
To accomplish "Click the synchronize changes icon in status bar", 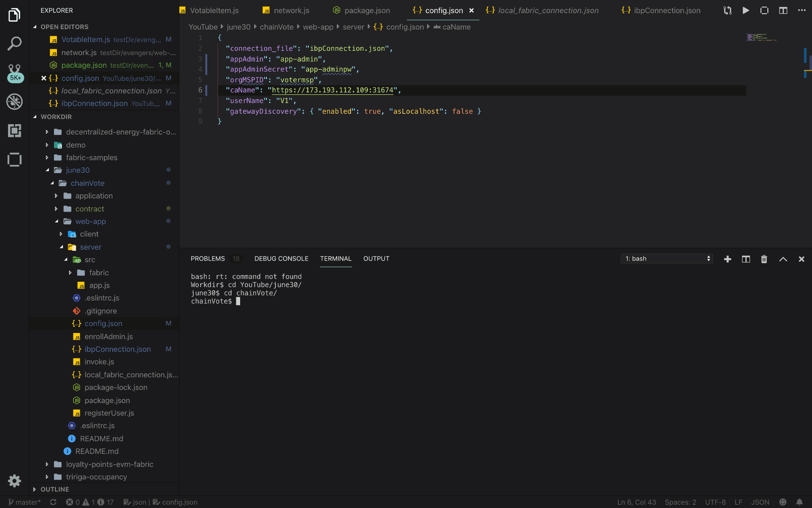I will pyautogui.click(x=53, y=502).
